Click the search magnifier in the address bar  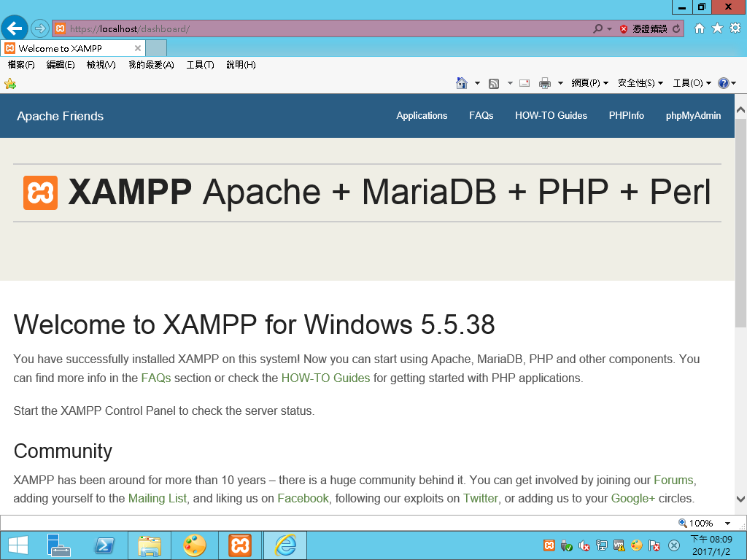click(597, 28)
